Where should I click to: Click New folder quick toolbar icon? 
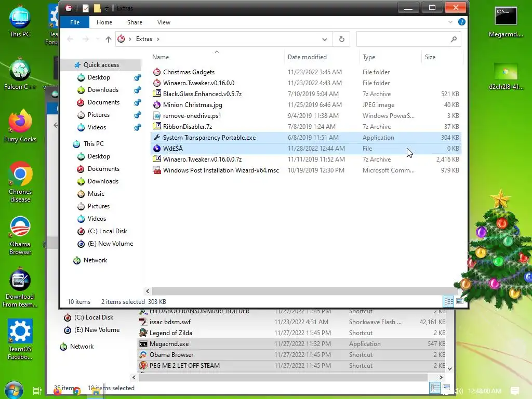pyautogui.click(x=97, y=8)
